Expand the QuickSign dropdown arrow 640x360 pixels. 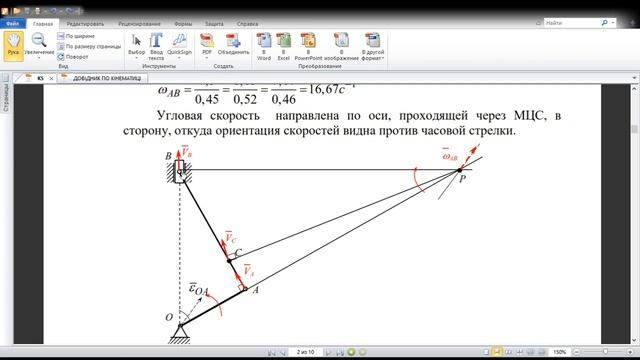point(179,58)
